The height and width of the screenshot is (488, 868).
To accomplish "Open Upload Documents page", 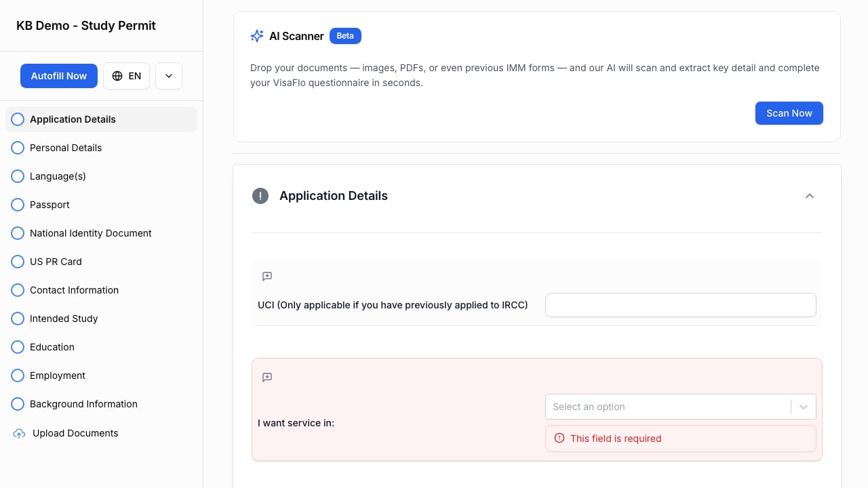I will [x=101, y=433].
